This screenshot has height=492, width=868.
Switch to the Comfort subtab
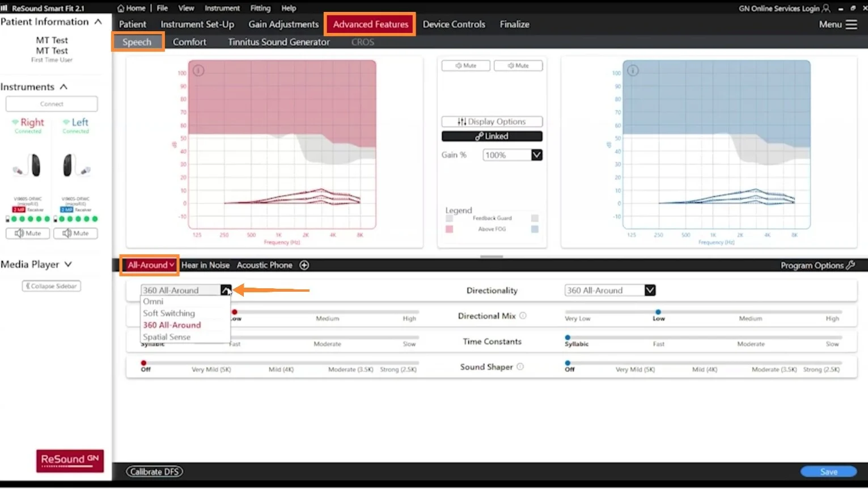[189, 42]
